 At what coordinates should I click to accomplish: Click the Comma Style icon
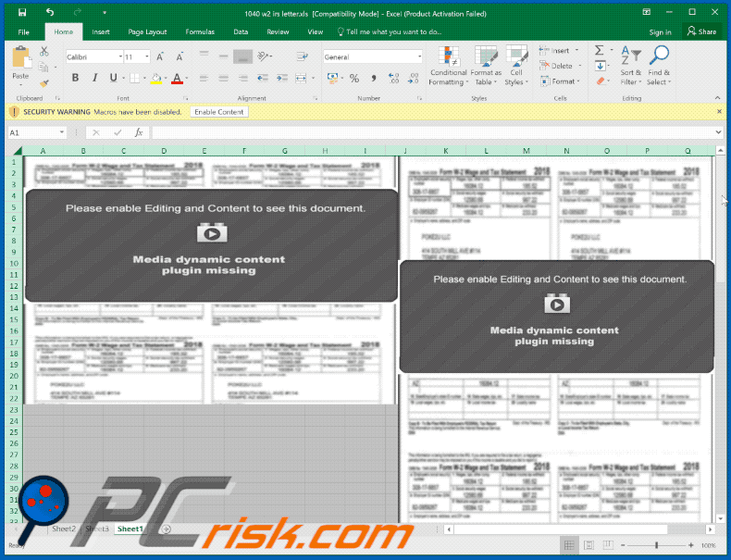374,79
